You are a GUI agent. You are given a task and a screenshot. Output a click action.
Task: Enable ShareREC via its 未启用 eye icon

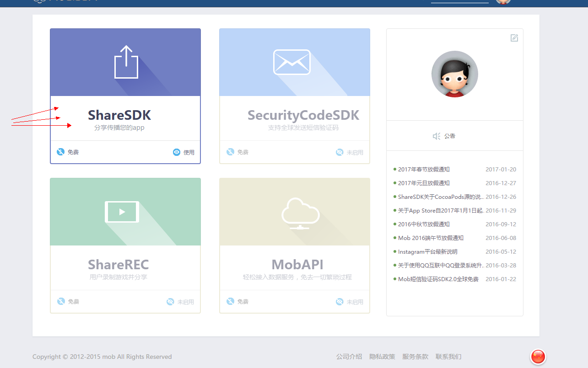coord(170,302)
